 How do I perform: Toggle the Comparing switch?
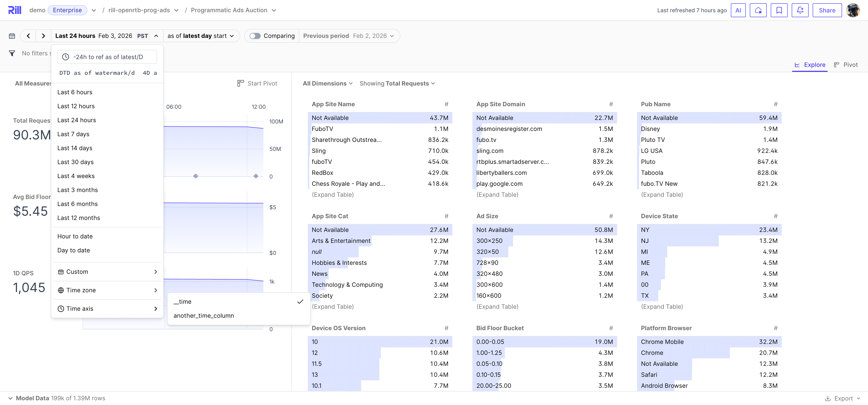255,36
